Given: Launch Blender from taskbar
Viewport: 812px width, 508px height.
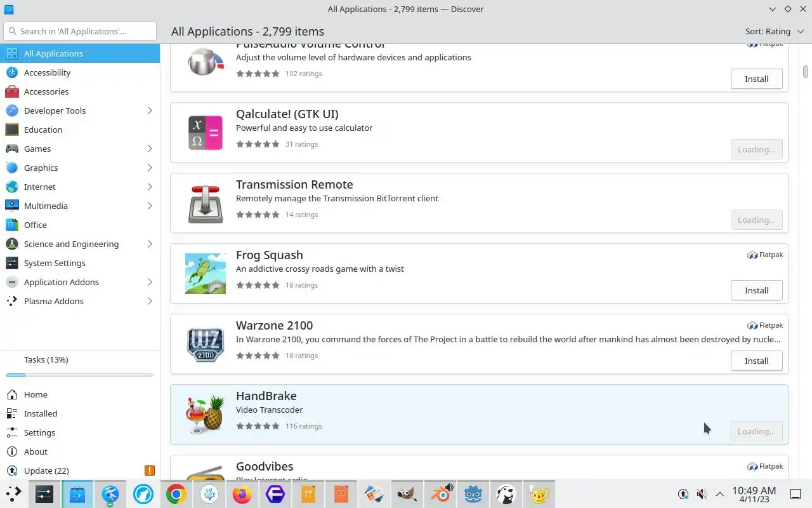Looking at the screenshot, I should point(440,494).
